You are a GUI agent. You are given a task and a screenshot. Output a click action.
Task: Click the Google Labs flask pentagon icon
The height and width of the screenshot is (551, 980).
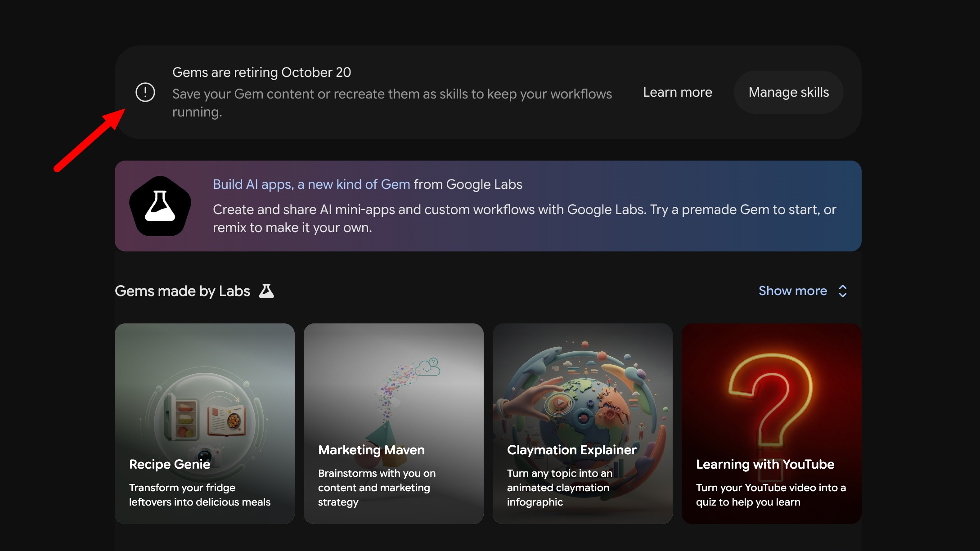(x=160, y=206)
